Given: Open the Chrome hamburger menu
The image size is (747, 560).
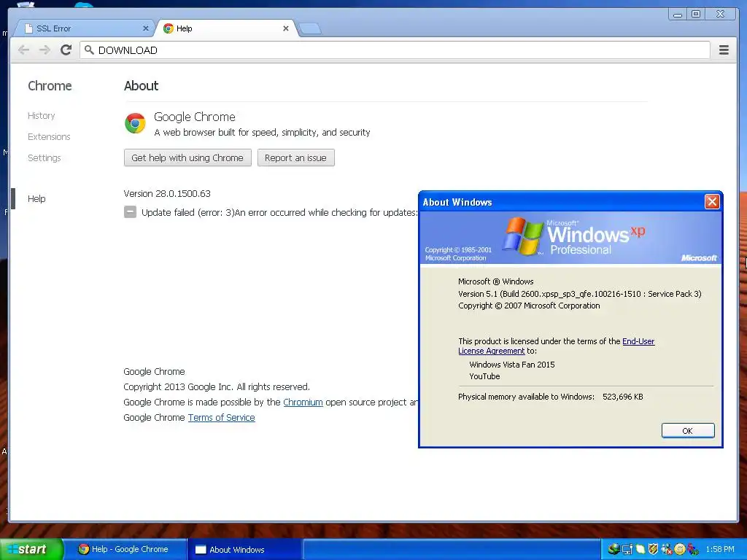Looking at the screenshot, I should click(724, 50).
